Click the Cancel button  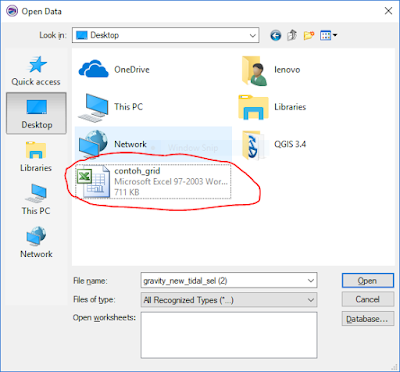pos(368,300)
